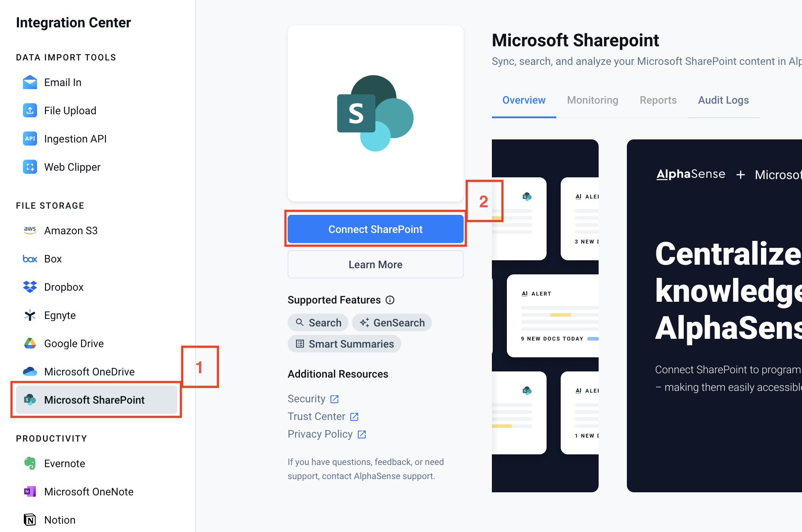Viewport: 802px width, 532px height.
Task: Switch to the Monitoring tab
Action: coord(592,100)
